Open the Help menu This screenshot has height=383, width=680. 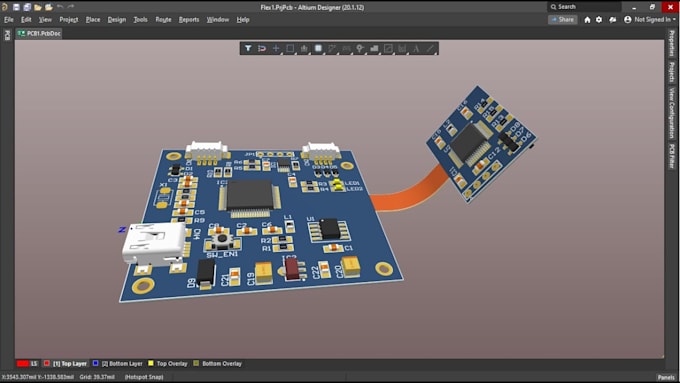coord(242,20)
